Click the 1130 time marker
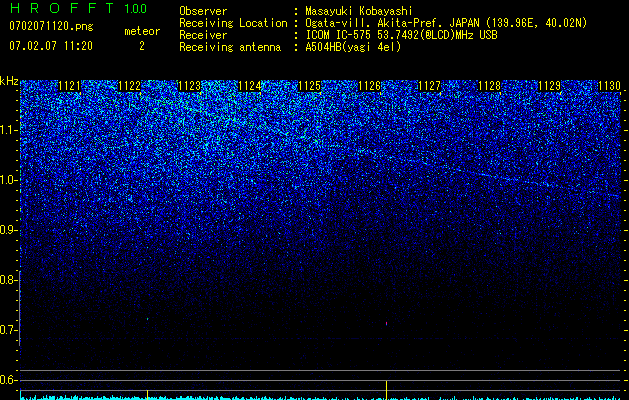Viewport: 629px width, 400px height. [609, 86]
